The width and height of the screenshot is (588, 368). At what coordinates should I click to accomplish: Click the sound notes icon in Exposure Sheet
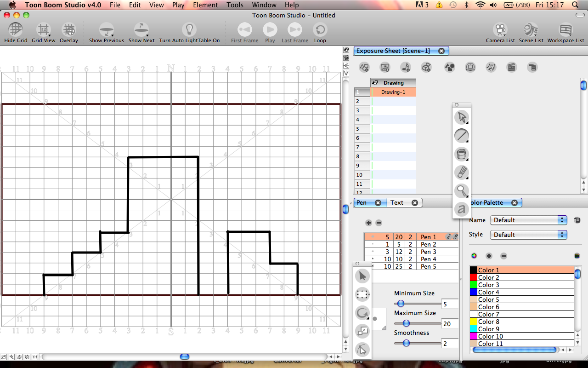491,67
